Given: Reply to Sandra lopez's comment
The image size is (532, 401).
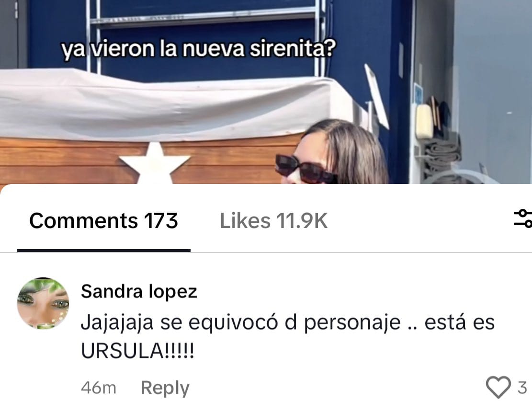Looking at the screenshot, I should 165,388.
